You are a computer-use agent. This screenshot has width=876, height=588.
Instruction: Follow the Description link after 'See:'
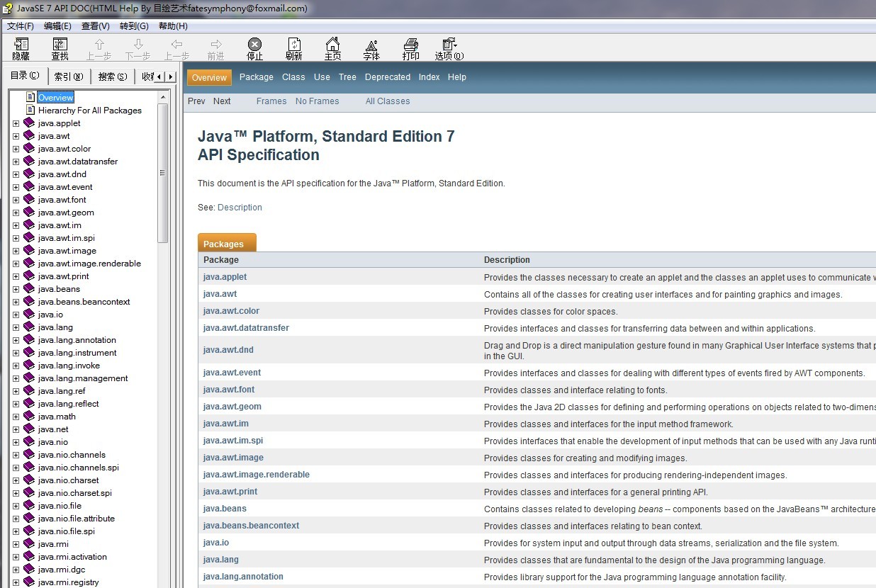[x=240, y=208]
